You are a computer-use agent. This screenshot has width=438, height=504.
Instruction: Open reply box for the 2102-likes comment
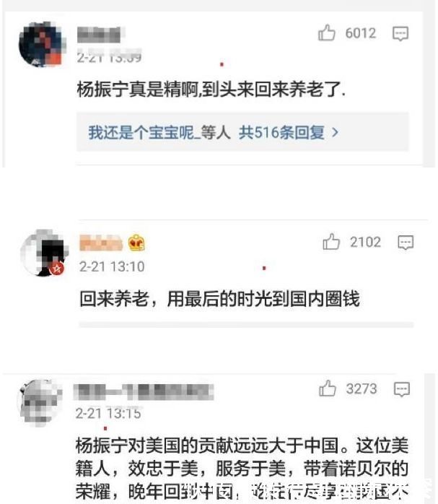pos(406,243)
